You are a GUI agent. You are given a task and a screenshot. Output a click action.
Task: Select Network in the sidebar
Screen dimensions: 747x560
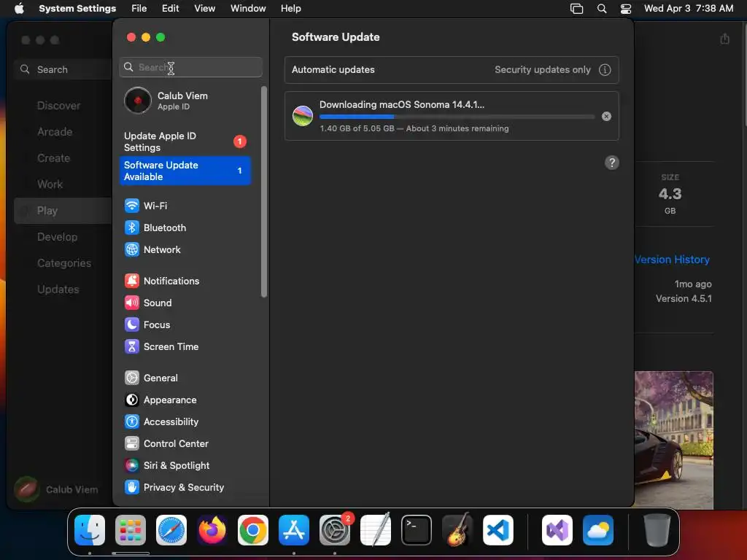(x=152, y=249)
